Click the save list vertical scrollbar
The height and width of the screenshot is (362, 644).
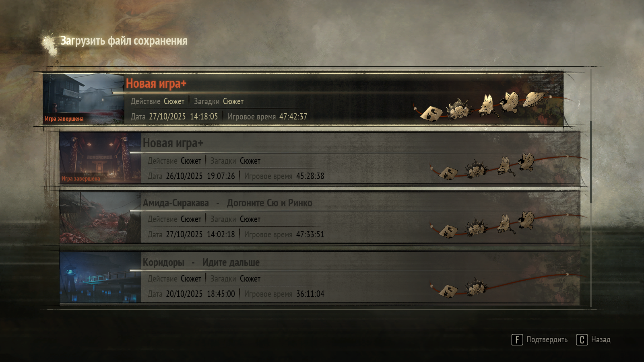coord(591,162)
